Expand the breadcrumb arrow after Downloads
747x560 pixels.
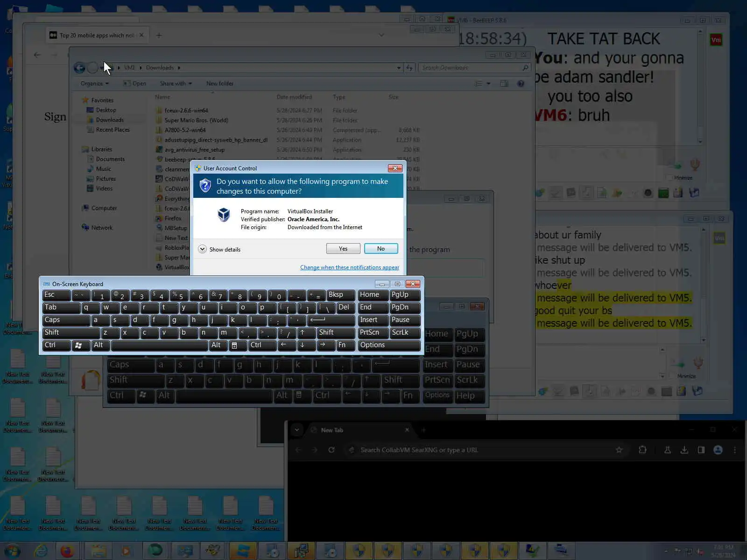click(179, 68)
